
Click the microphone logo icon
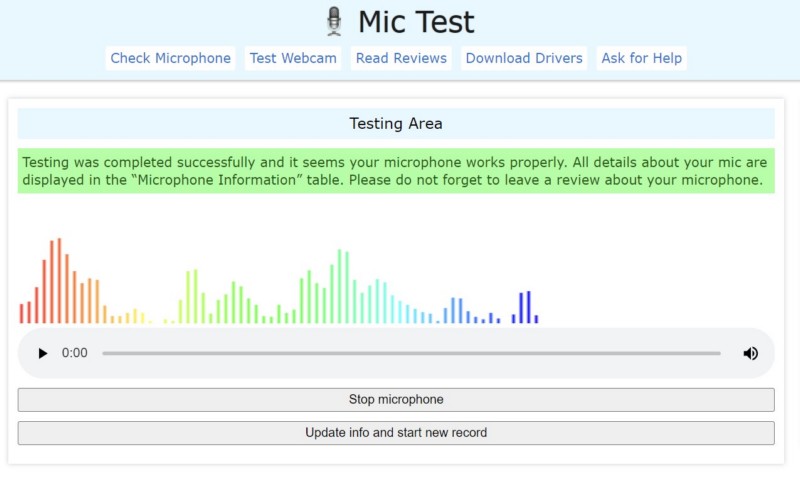click(x=334, y=21)
